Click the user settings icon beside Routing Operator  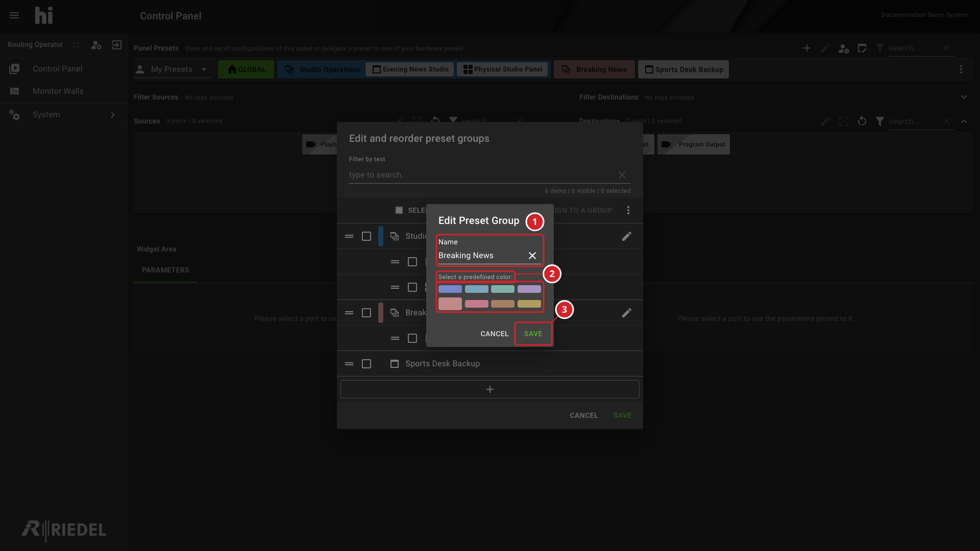pos(96,45)
